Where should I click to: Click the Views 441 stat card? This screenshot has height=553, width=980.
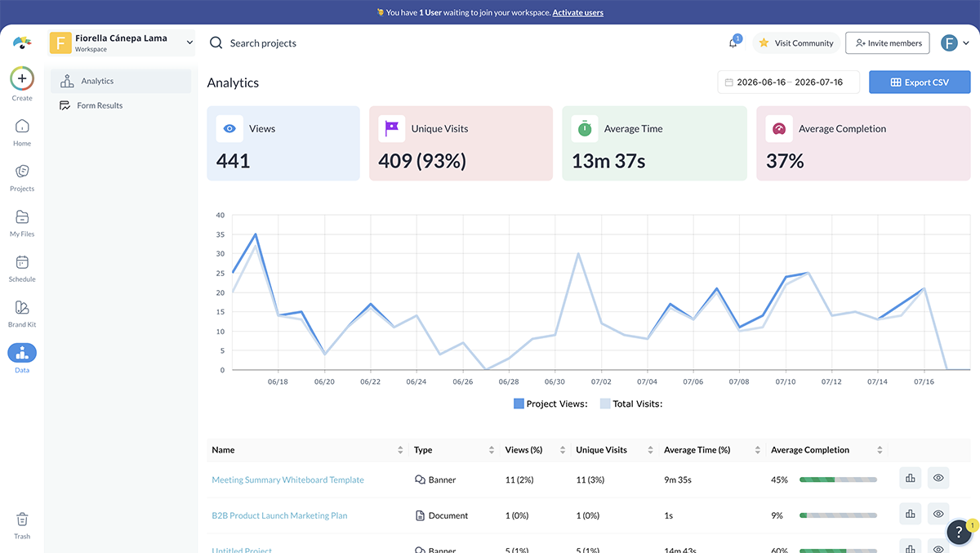click(x=283, y=143)
